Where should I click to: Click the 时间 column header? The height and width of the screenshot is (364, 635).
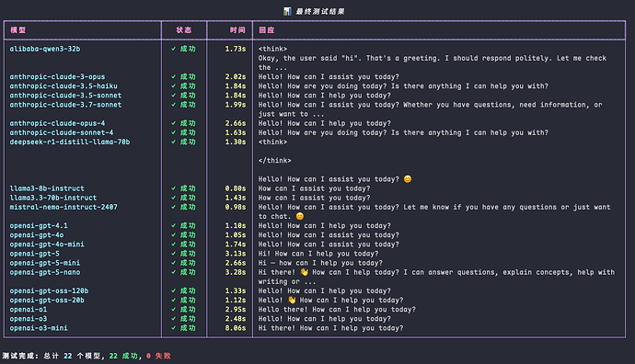coord(237,30)
